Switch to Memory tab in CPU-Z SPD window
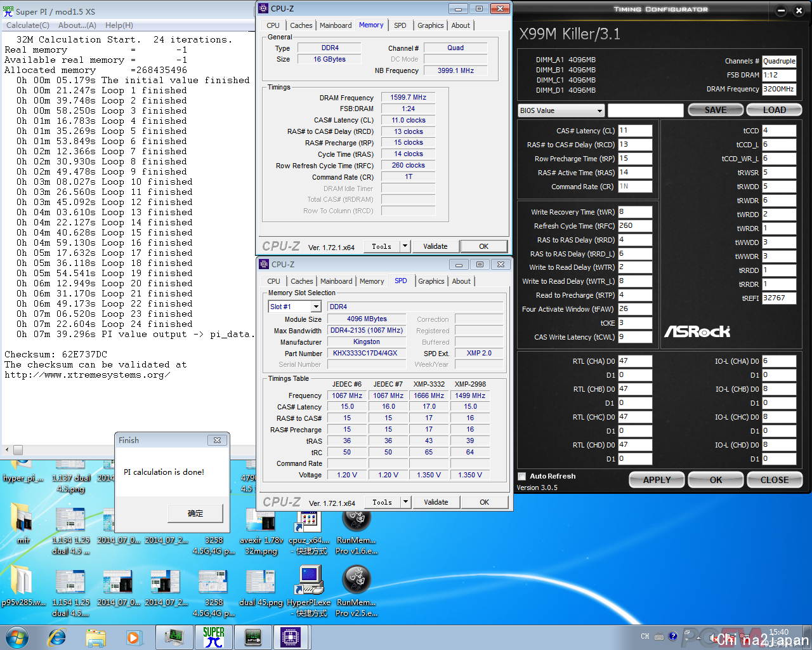This screenshot has width=812, height=650. [x=372, y=281]
